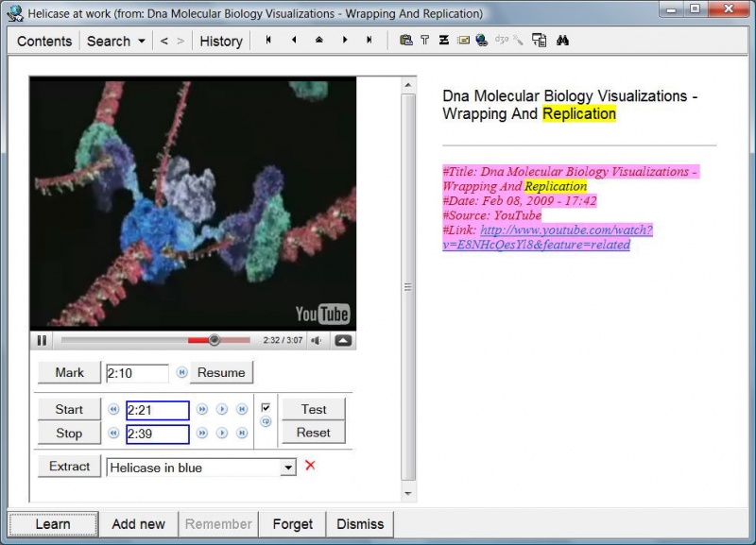This screenshot has width=756, height=545.
Task: Click the duplicate element toolbar icon
Action: 537,40
